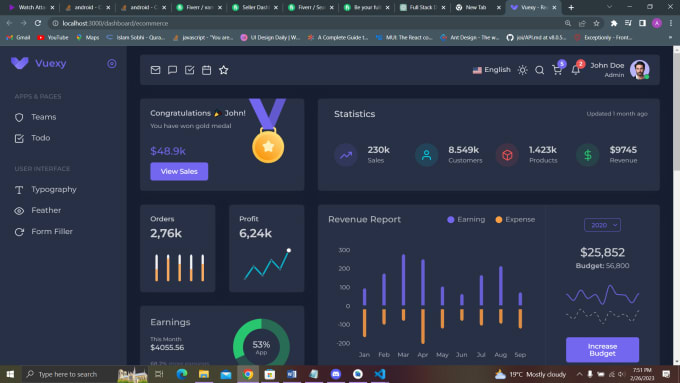This screenshot has height=383, width=680.
Task: Switch to the Seller Dashboard tab
Action: (254, 7)
